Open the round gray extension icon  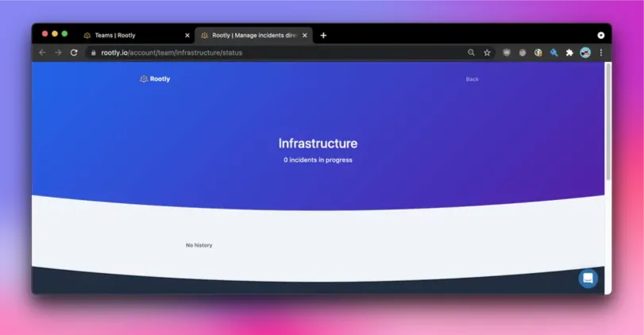[523, 52]
